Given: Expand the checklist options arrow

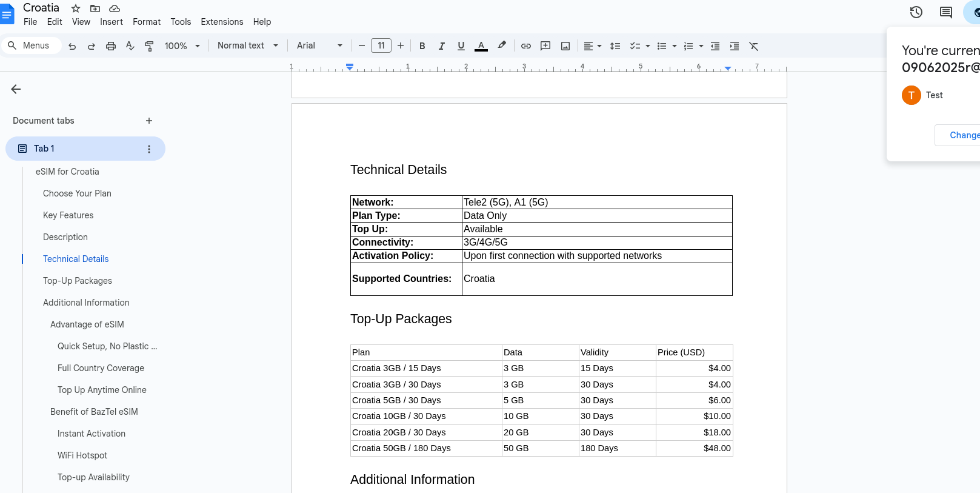Looking at the screenshot, I should pos(648,46).
